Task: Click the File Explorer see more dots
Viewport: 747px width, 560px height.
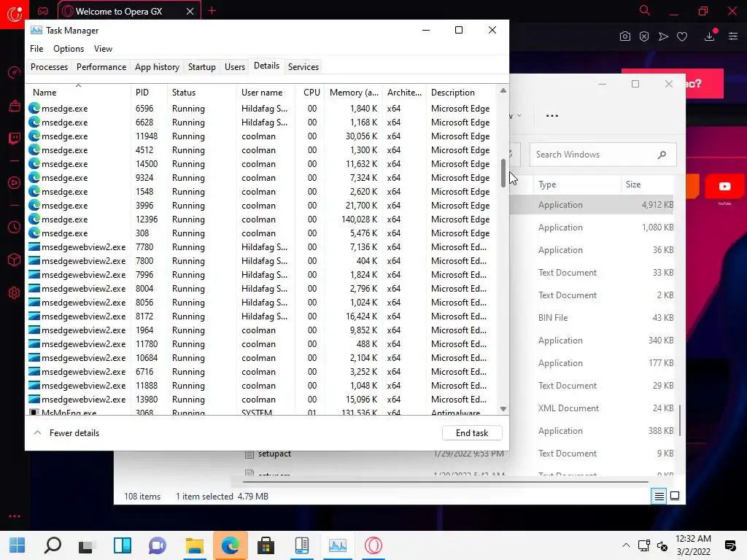Action: [552, 116]
